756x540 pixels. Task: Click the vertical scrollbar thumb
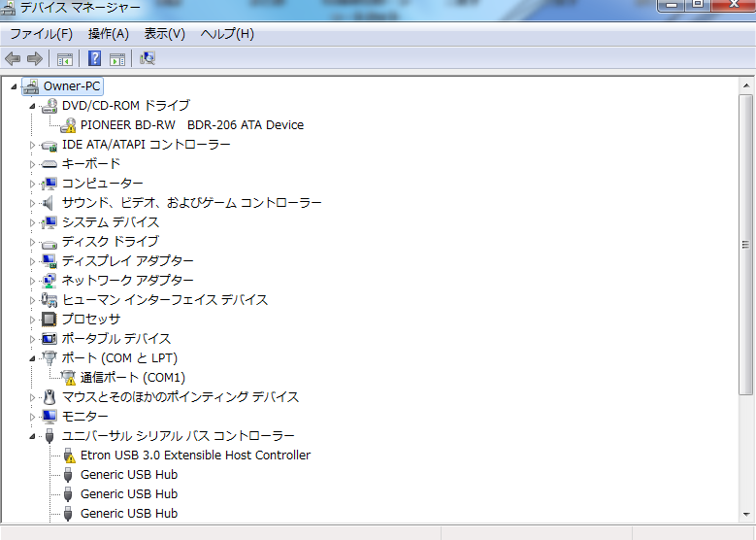(x=746, y=245)
